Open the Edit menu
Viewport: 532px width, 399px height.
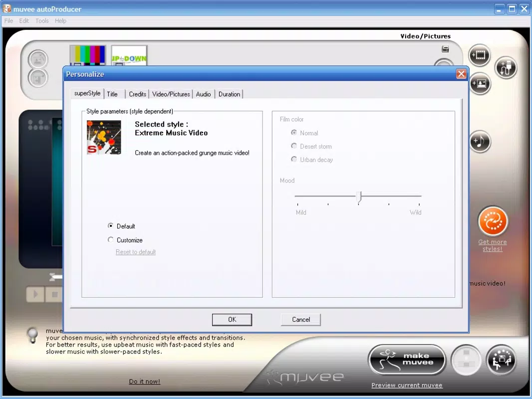click(24, 21)
